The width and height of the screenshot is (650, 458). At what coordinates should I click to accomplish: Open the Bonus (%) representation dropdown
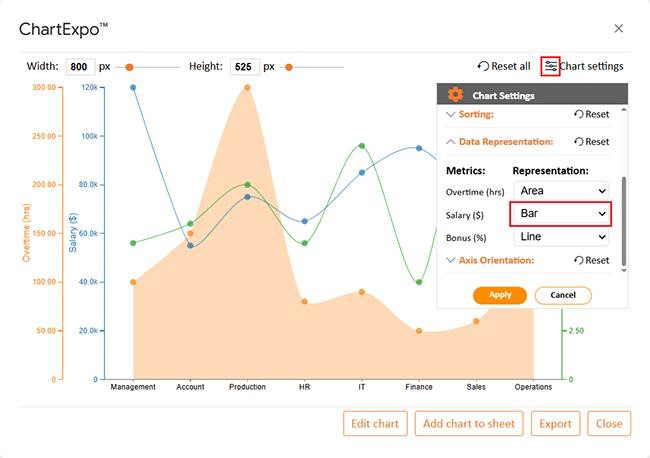(561, 237)
